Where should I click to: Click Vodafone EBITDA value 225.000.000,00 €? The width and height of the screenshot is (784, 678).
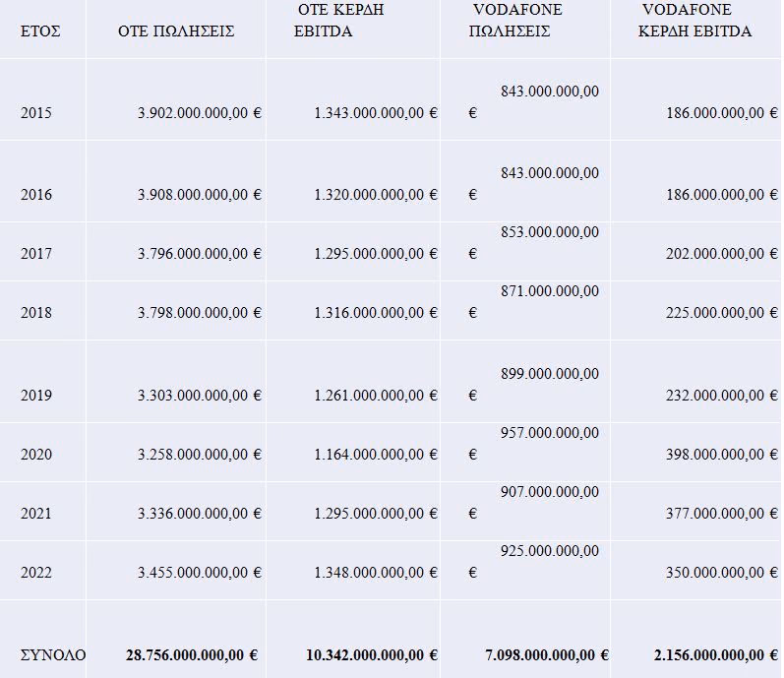coord(722,313)
